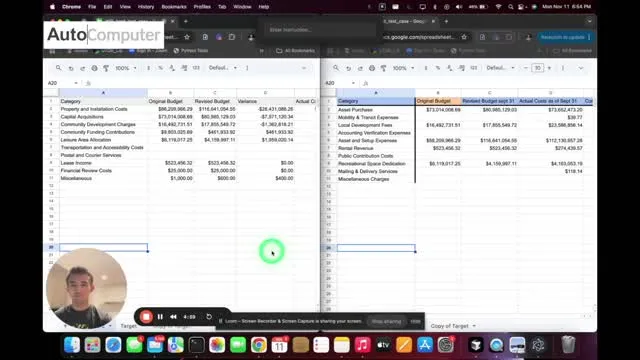Click the Variance header cell in left spreadsheet
640x360 pixels.
pos(265,101)
